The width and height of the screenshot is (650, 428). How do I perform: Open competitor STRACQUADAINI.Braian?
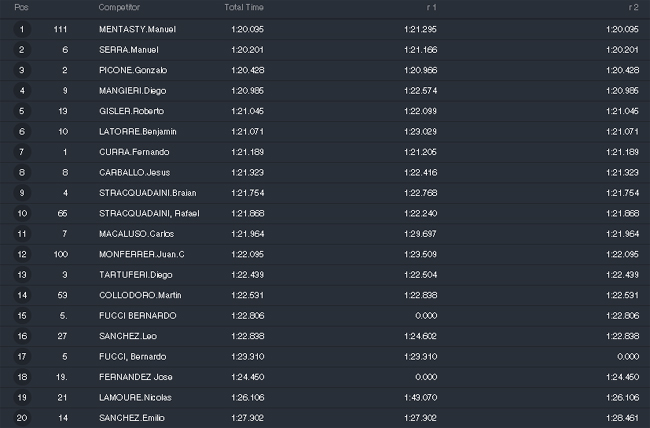148,193
